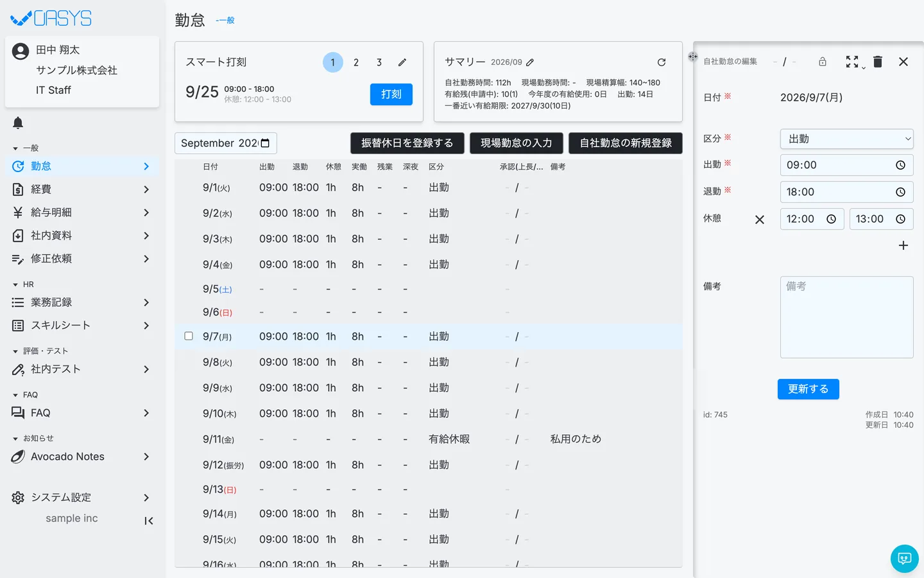Collapse the sidebar with arrow icon
The image size is (924, 578).
[x=149, y=521]
